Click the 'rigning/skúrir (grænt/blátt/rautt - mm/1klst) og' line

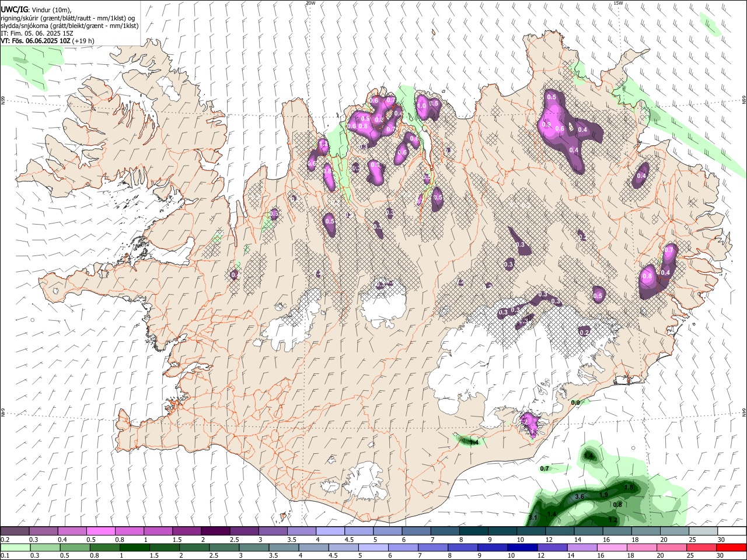[68, 17]
